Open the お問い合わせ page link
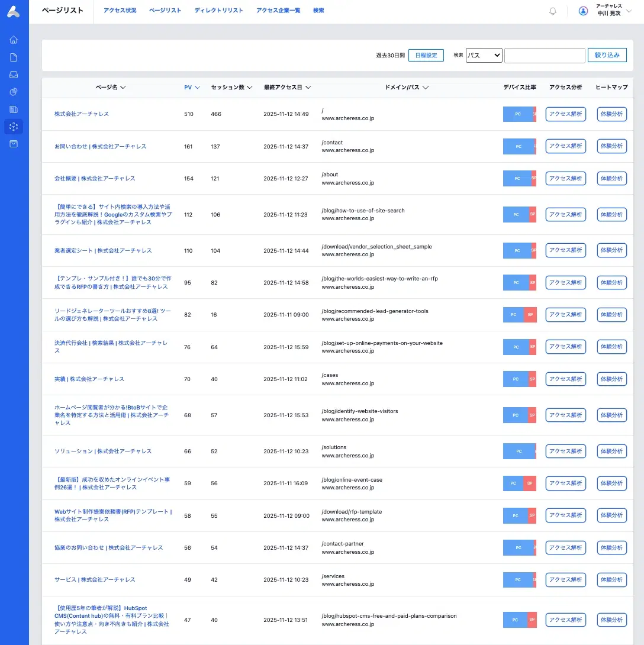The image size is (644, 645). [x=100, y=146]
